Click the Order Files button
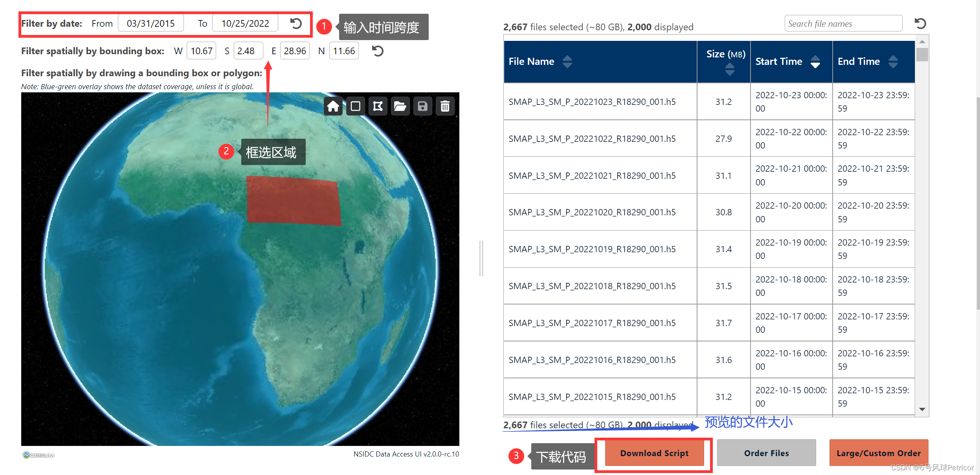Viewport: 980px width, 475px height. point(766,453)
